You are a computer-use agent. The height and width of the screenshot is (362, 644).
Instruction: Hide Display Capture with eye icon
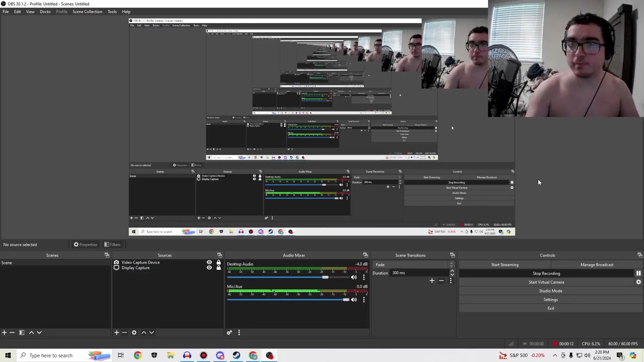tap(209, 267)
